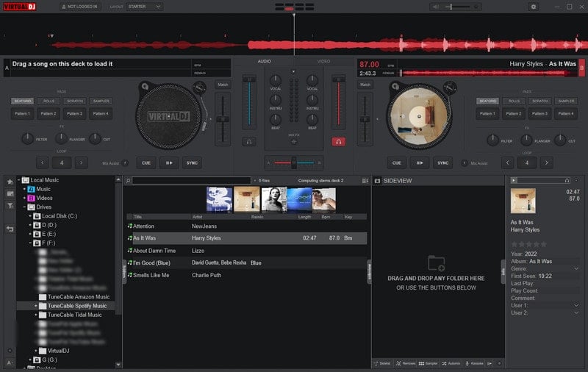Click the Taylor Swift style black-and-white album thumbnail

pos(274,200)
